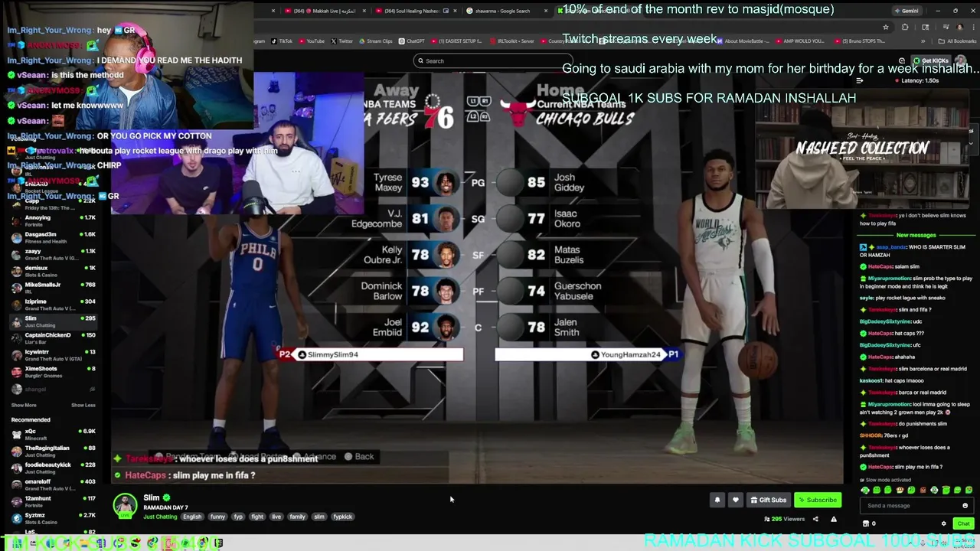Click the Gift Subs button

(768, 500)
